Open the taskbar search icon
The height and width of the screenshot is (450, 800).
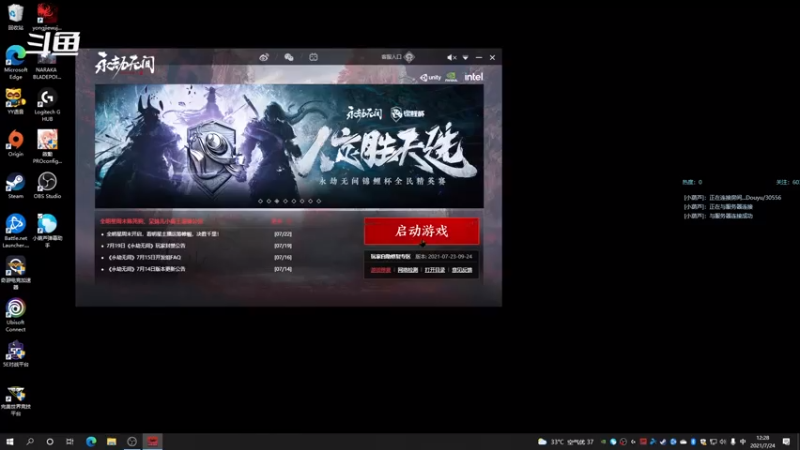click(x=30, y=441)
